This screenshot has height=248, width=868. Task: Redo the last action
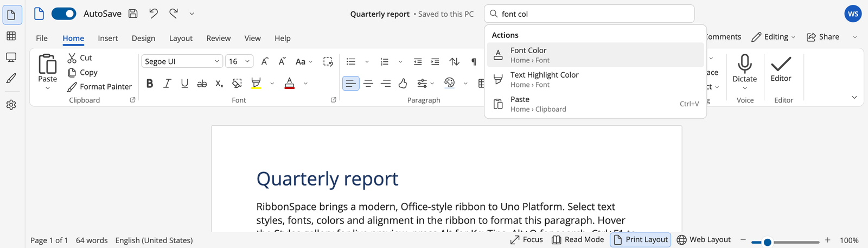(174, 14)
